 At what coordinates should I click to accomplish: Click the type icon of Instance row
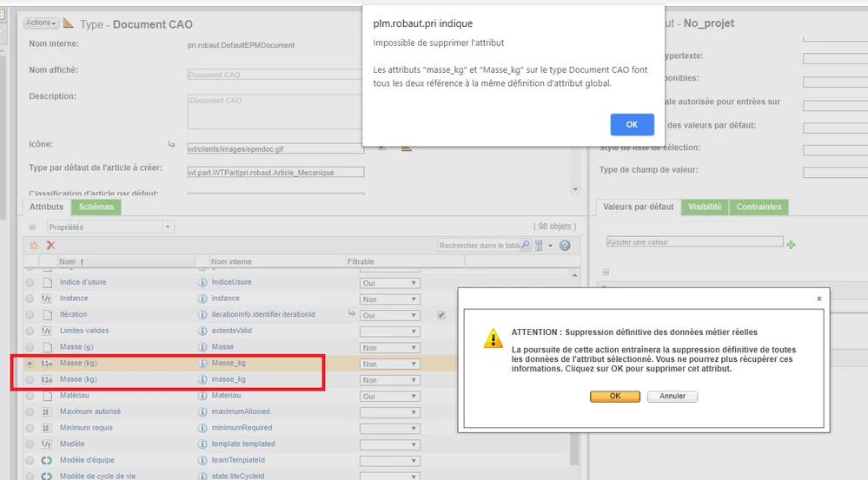click(47, 299)
